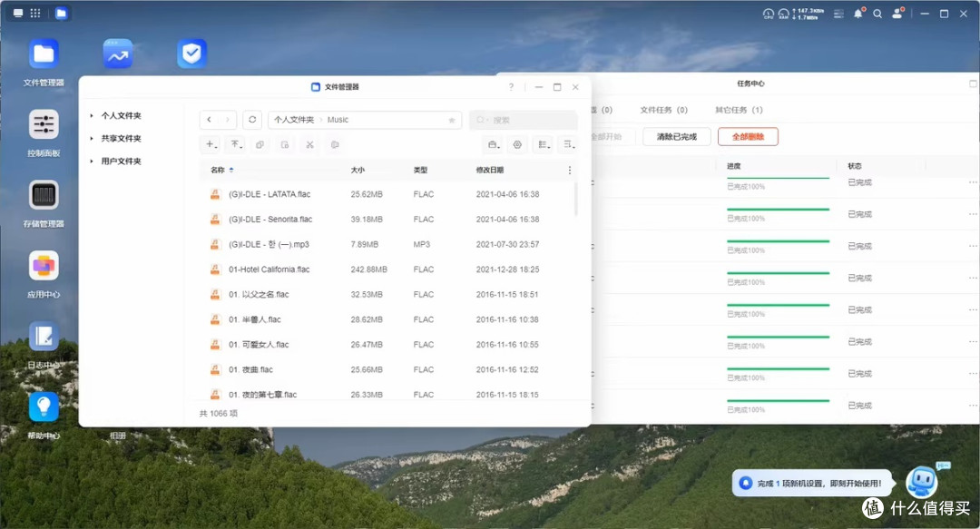Click Music in the breadcrumb path
Screen dimensions: 980x529
coord(338,120)
